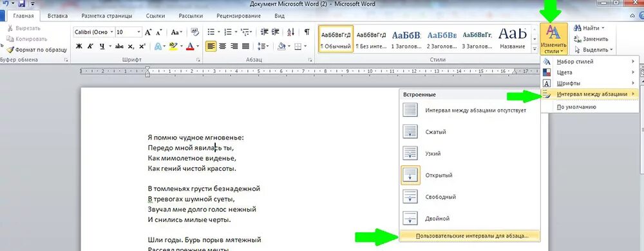The height and width of the screenshot is (251, 644).
Task: Open Word Help question mark icon
Action: coord(641,16)
